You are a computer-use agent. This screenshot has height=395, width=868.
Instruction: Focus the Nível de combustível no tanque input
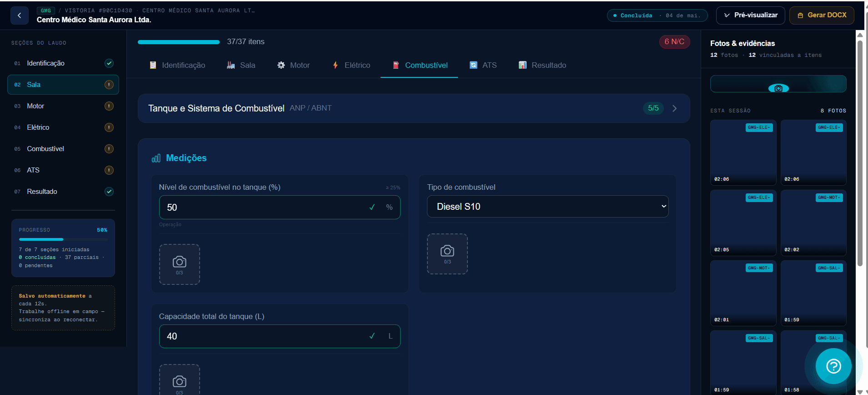coord(280,208)
